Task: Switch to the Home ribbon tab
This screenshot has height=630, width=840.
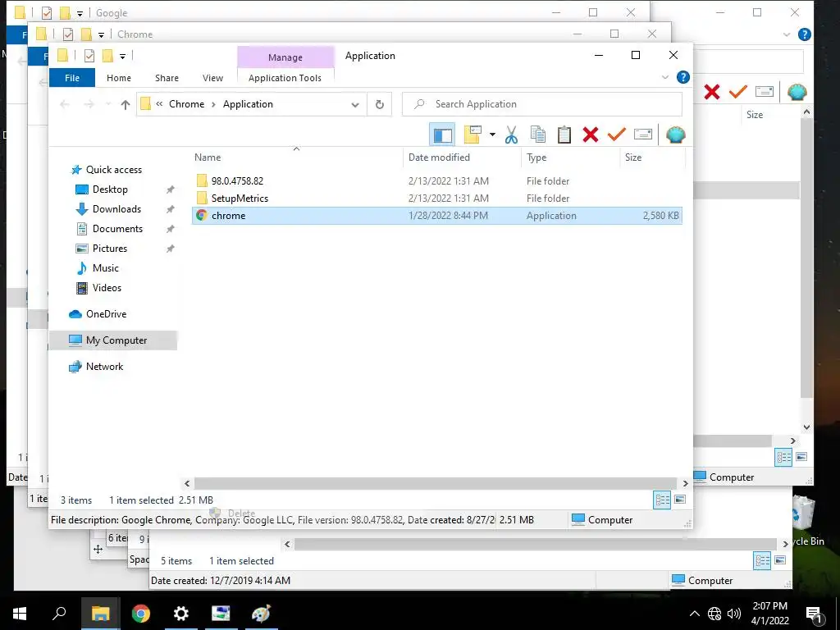Action: (x=119, y=78)
